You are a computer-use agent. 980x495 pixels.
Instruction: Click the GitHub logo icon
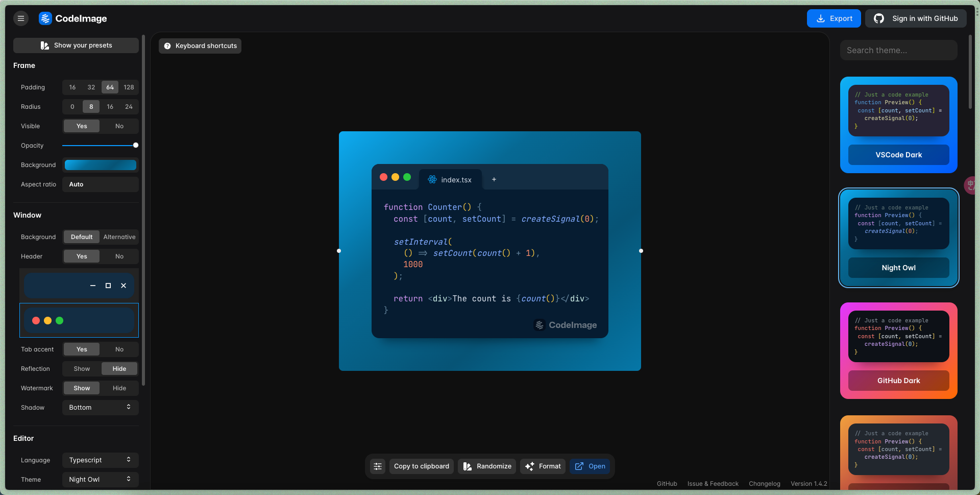[879, 18]
